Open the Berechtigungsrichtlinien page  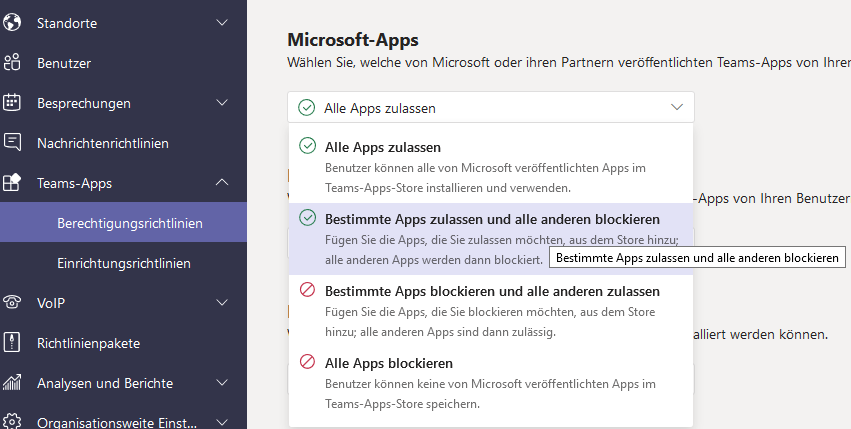(130, 223)
